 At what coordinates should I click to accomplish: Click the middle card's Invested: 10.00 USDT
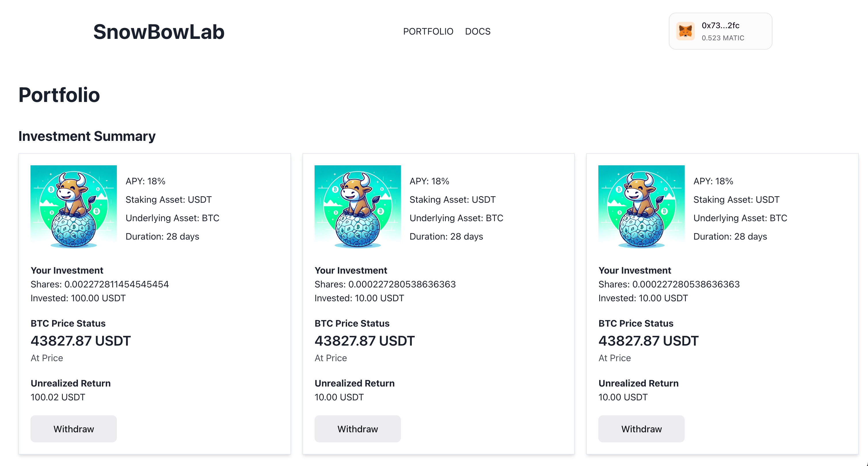click(x=359, y=298)
